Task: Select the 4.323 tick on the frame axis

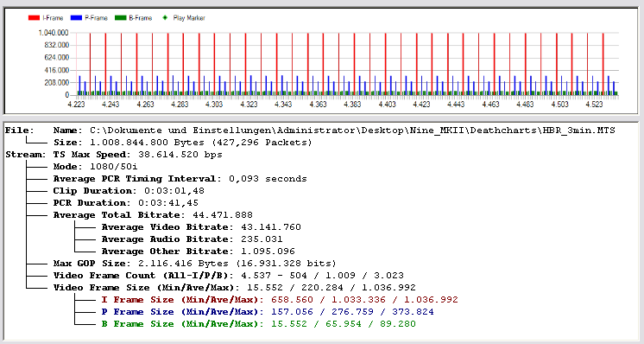Action: pyautogui.click(x=249, y=105)
